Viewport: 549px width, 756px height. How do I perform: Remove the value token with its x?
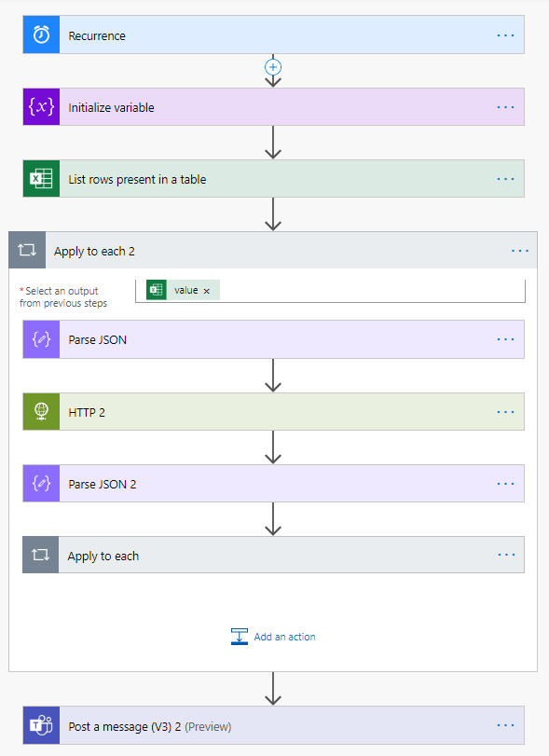coord(207,291)
